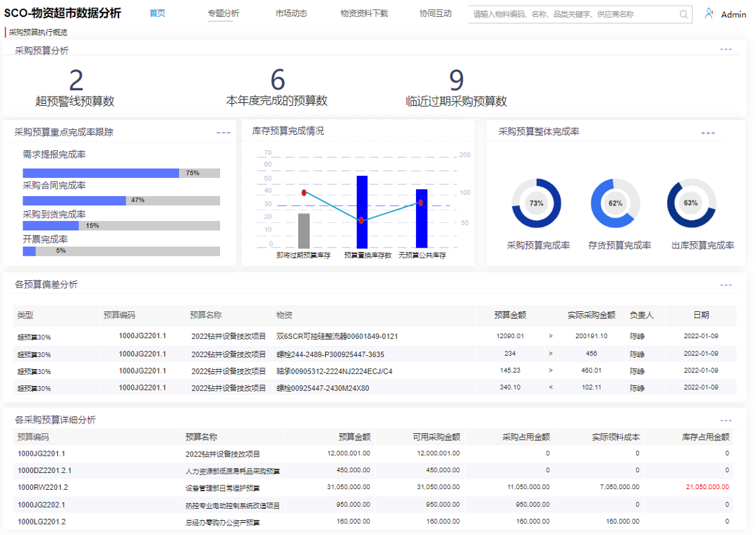Open the 市场动态 menu item
This screenshot has width=756, height=535.
click(x=291, y=13)
